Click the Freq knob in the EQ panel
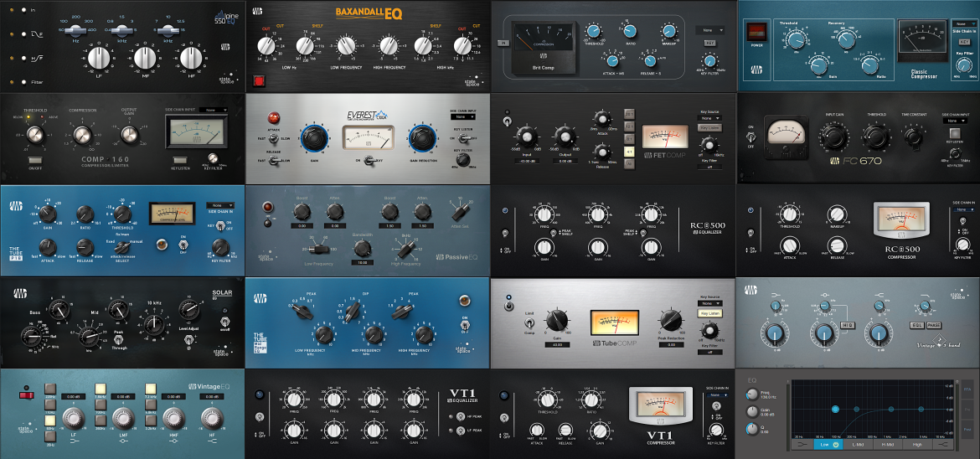The height and width of the screenshot is (459, 980). (751, 395)
